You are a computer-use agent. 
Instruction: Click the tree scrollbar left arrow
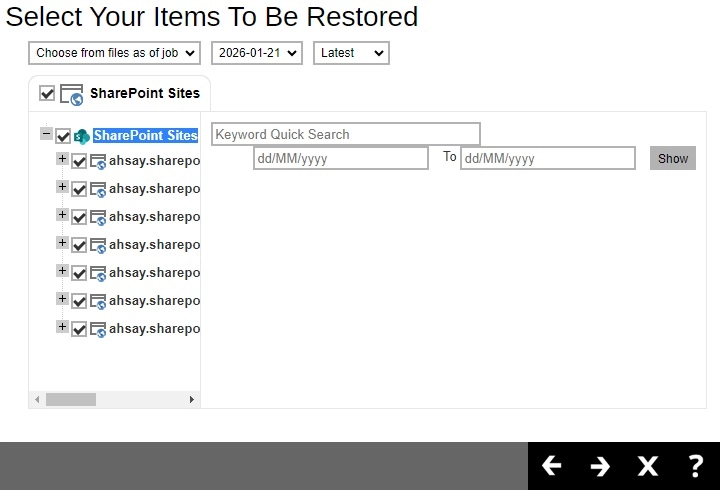(x=37, y=400)
